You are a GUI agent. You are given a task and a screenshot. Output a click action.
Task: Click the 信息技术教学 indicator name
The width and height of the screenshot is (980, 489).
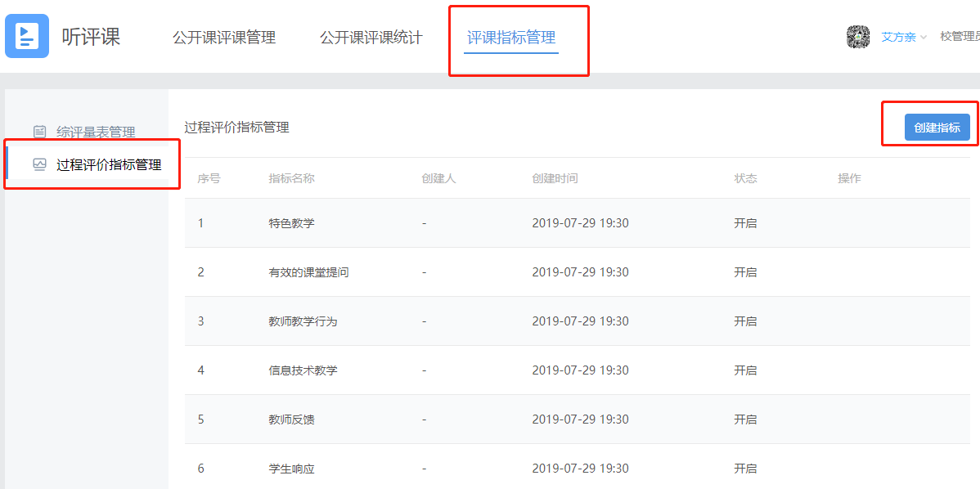303,370
